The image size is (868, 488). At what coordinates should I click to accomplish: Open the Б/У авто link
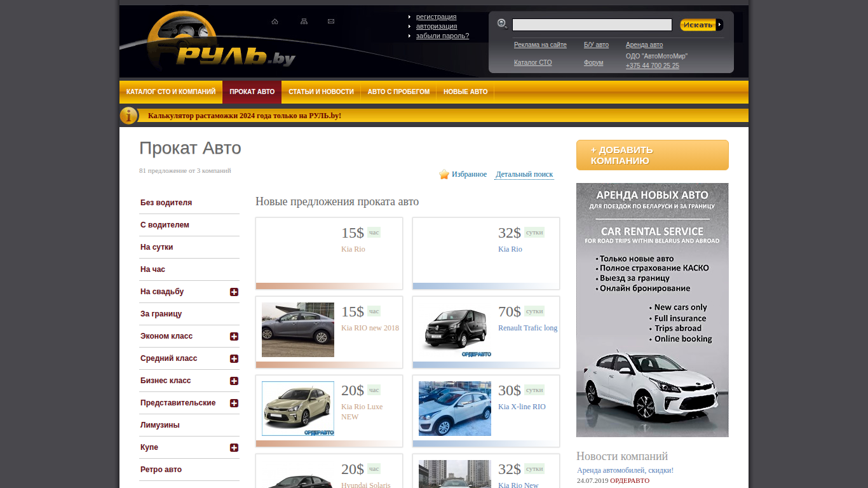596,45
